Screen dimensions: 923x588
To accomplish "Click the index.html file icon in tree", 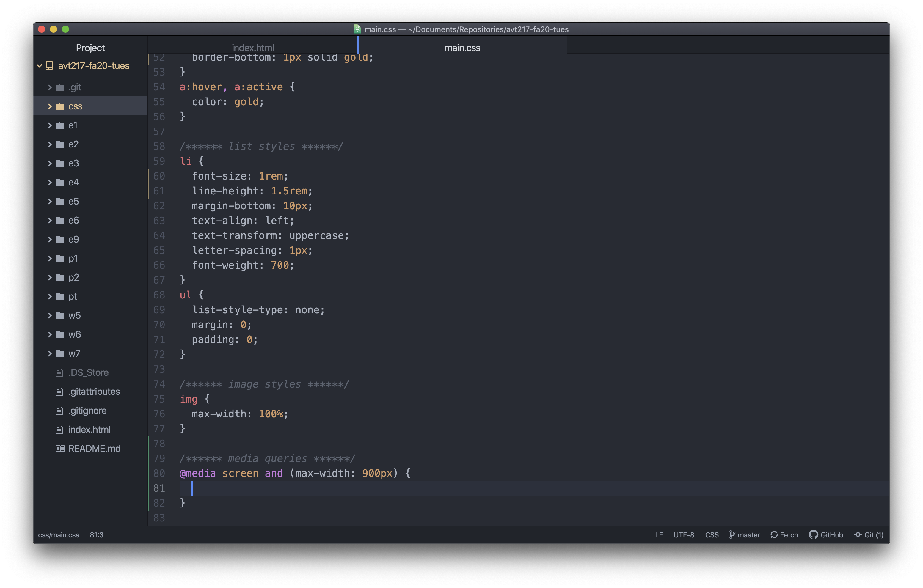I will [x=59, y=430].
